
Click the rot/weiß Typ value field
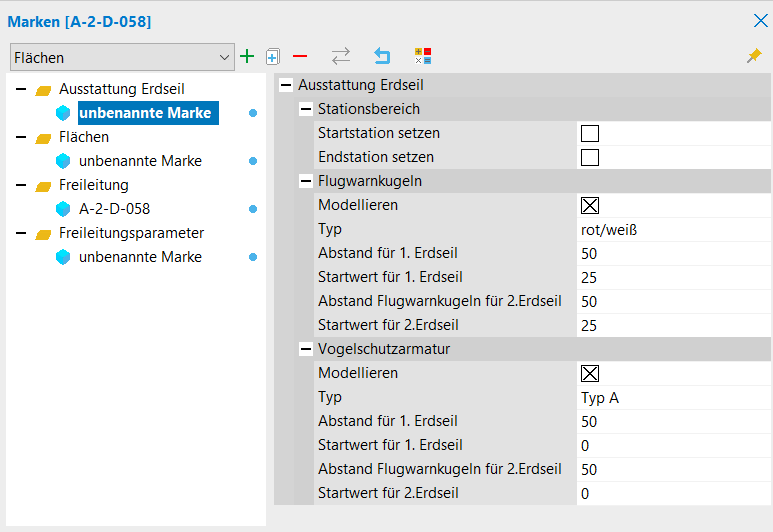click(x=670, y=229)
